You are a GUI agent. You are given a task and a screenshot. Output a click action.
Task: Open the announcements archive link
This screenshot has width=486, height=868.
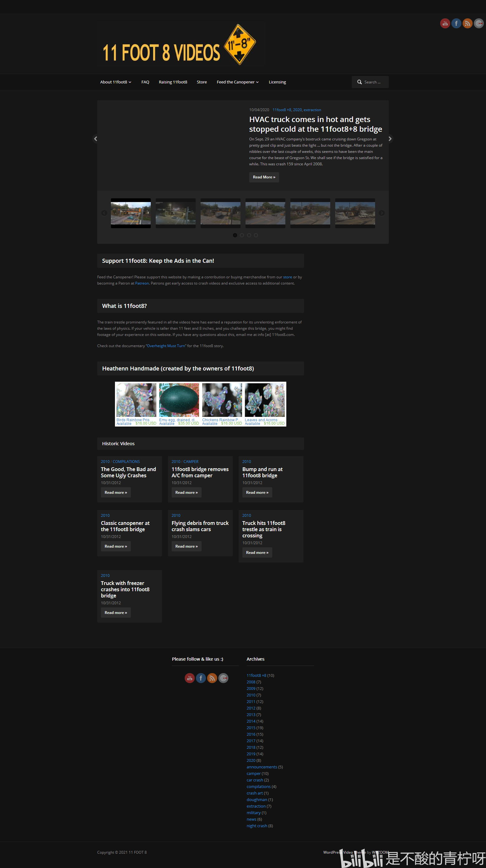262,767
